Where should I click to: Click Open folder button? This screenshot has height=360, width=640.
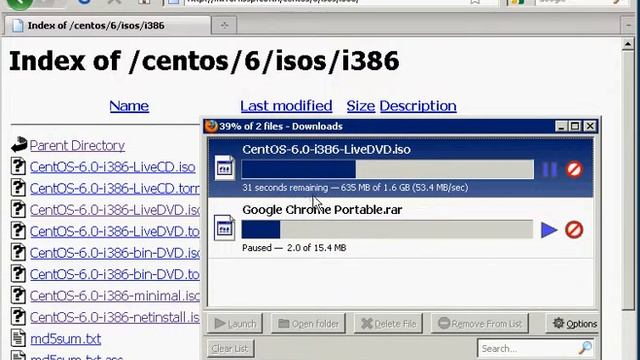click(309, 324)
